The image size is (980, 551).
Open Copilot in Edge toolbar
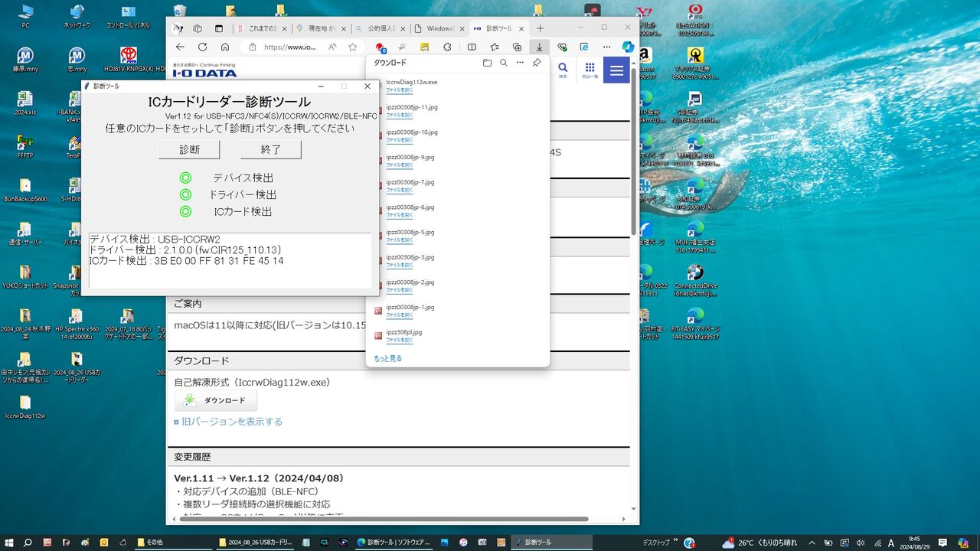[628, 47]
